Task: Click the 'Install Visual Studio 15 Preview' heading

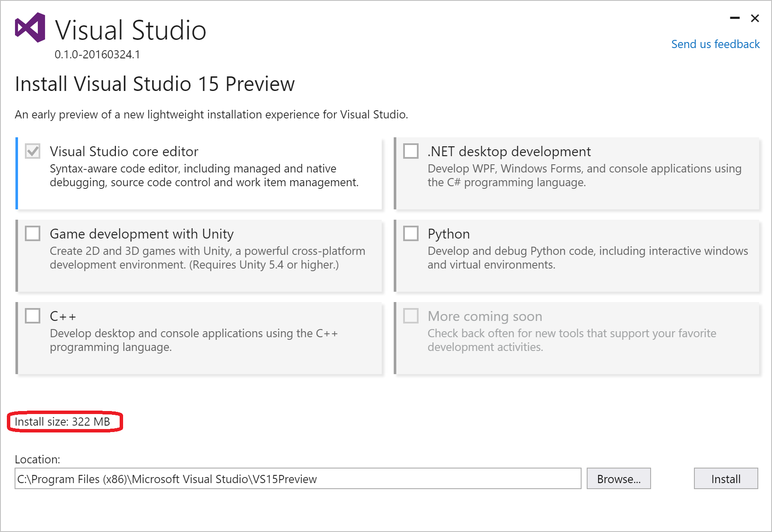Action: (155, 84)
